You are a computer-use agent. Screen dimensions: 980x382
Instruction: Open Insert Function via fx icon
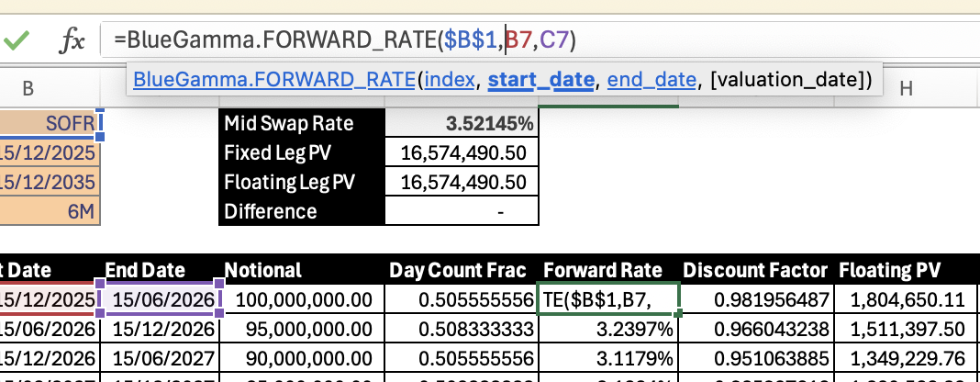tap(72, 41)
